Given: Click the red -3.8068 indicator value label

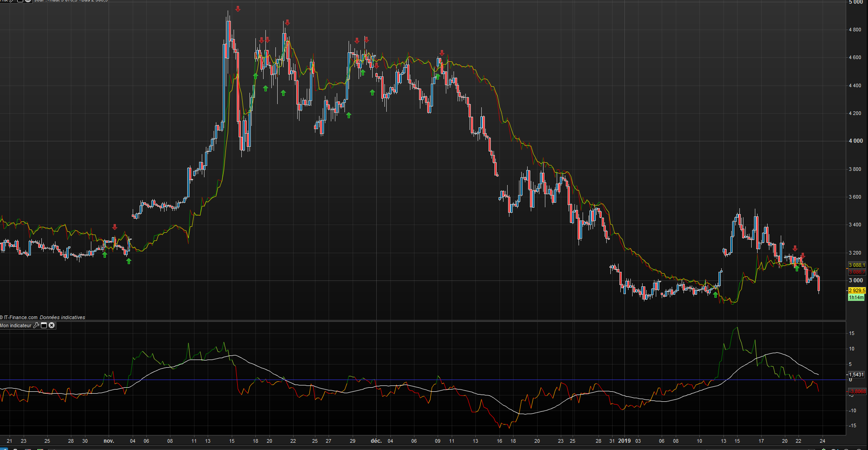Looking at the screenshot, I should coord(857,391).
